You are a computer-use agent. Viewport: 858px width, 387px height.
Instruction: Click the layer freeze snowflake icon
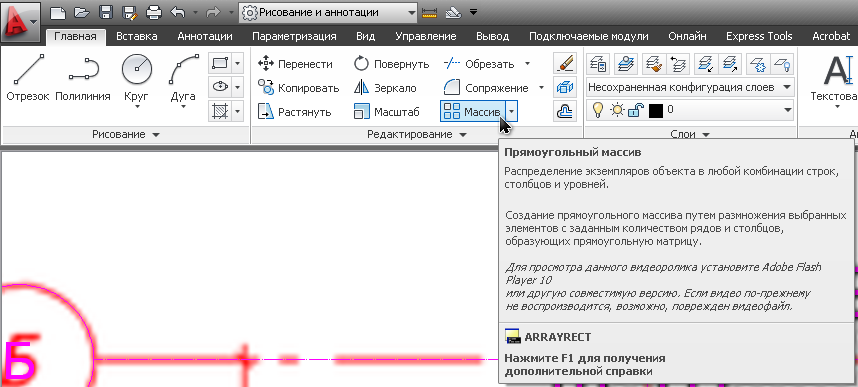[x=759, y=63]
